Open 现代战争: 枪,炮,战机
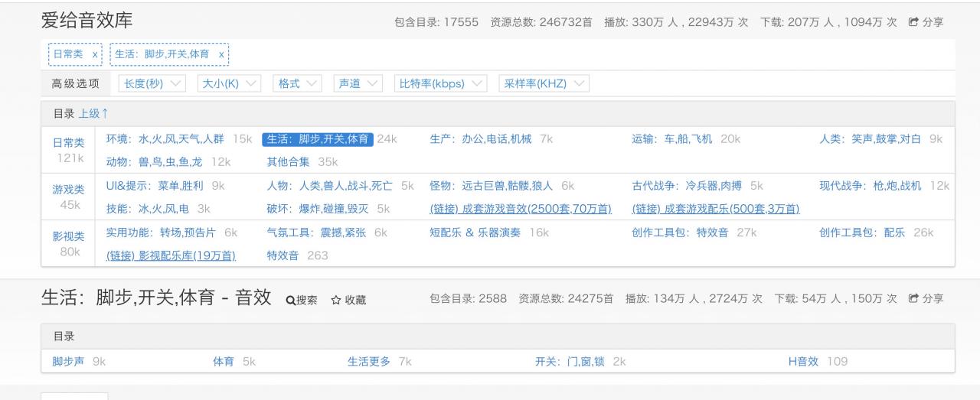The width and height of the screenshot is (980, 400). 871,186
